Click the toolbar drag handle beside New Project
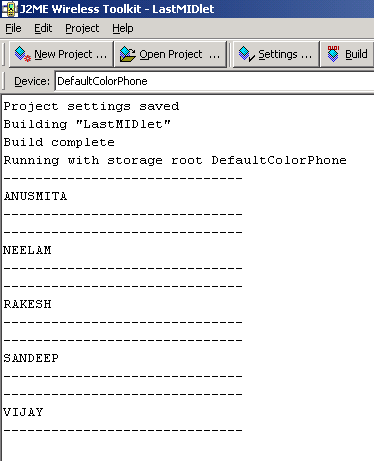Image resolution: width=374 pixels, height=461 pixels. click(4, 54)
